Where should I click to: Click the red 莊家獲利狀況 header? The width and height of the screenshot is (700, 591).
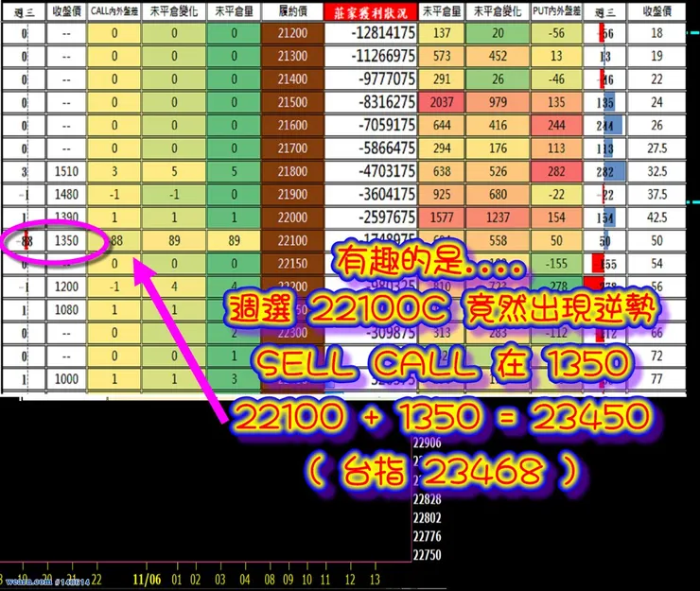pyautogui.click(x=371, y=12)
